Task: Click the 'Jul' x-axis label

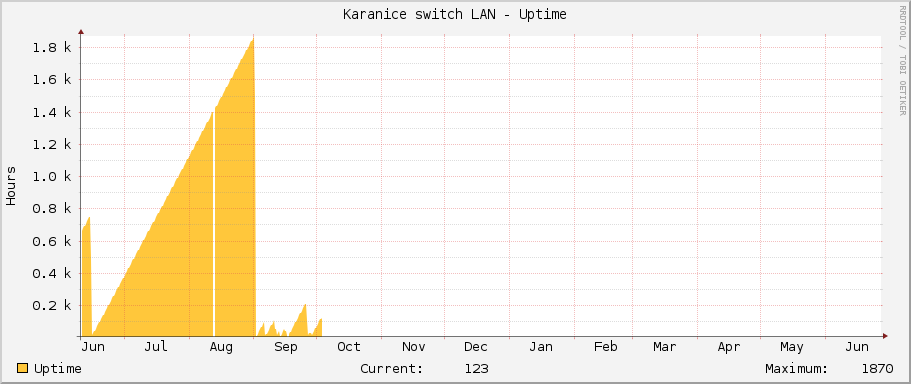Action: pyautogui.click(x=156, y=347)
